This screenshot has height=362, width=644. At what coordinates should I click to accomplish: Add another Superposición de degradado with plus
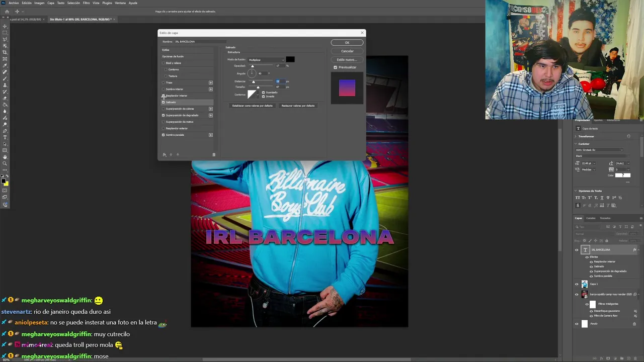click(211, 115)
